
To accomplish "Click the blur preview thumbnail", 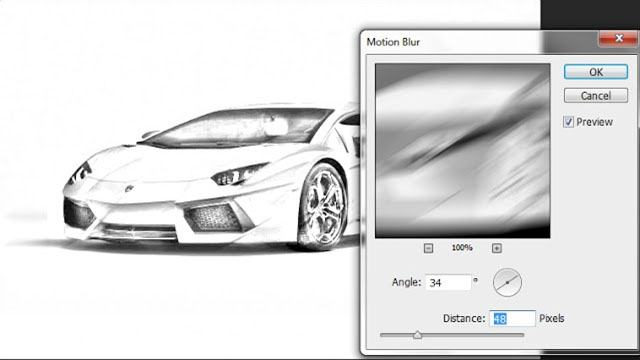I will point(462,151).
